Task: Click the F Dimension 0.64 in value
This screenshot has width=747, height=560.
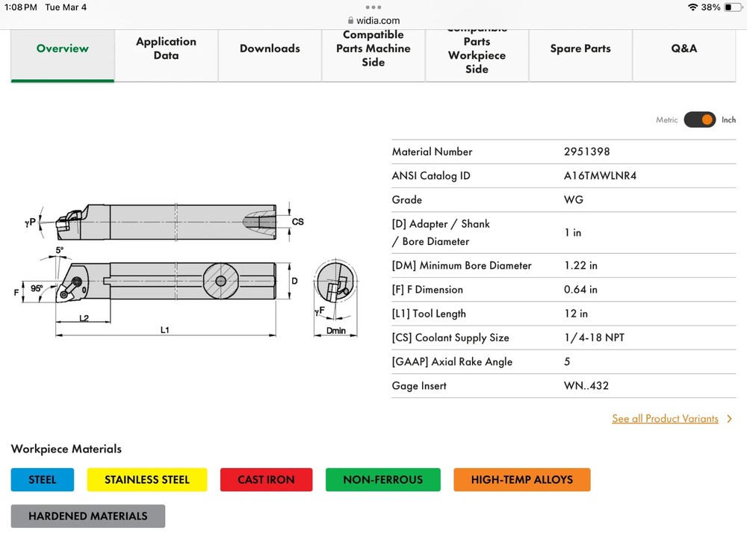Action: 580,290
